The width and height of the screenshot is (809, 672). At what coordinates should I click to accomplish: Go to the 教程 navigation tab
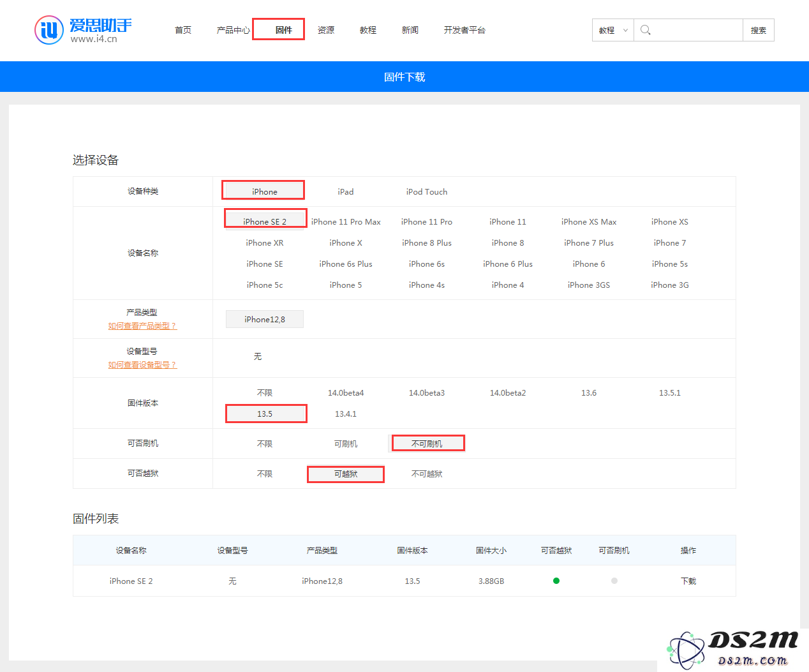(x=368, y=30)
